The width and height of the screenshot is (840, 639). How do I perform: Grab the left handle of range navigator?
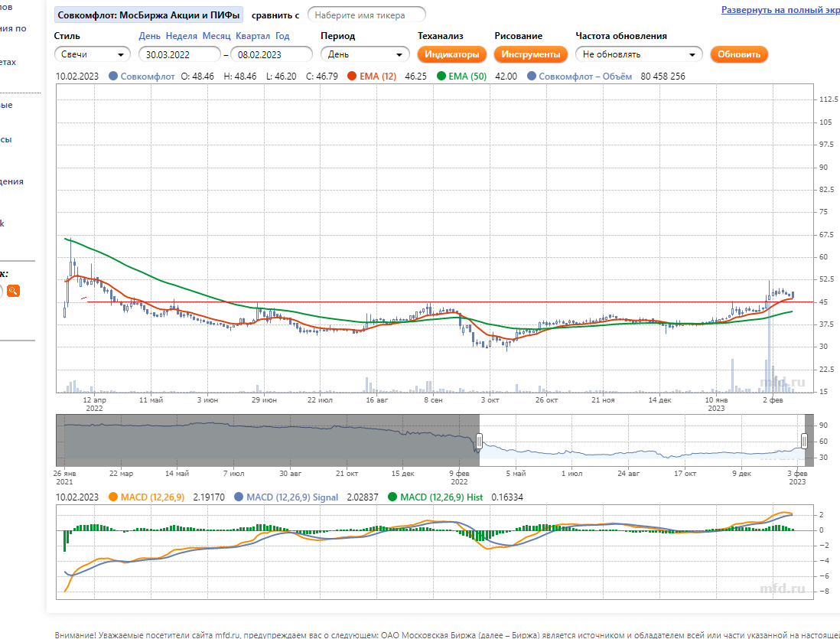(x=479, y=441)
